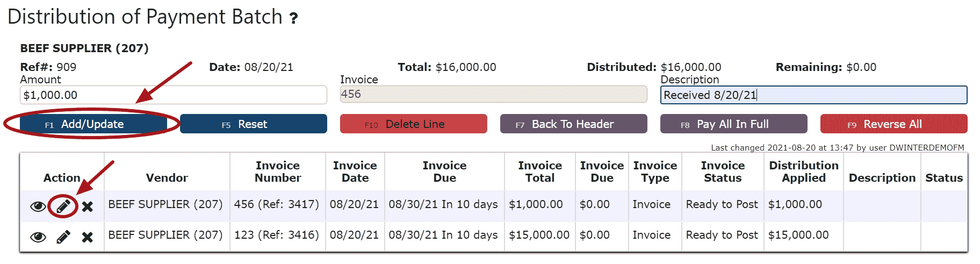Image resolution: width=980 pixels, height=264 pixels.
Task: Focus the Amount input field
Action: [x=174, y=95]
